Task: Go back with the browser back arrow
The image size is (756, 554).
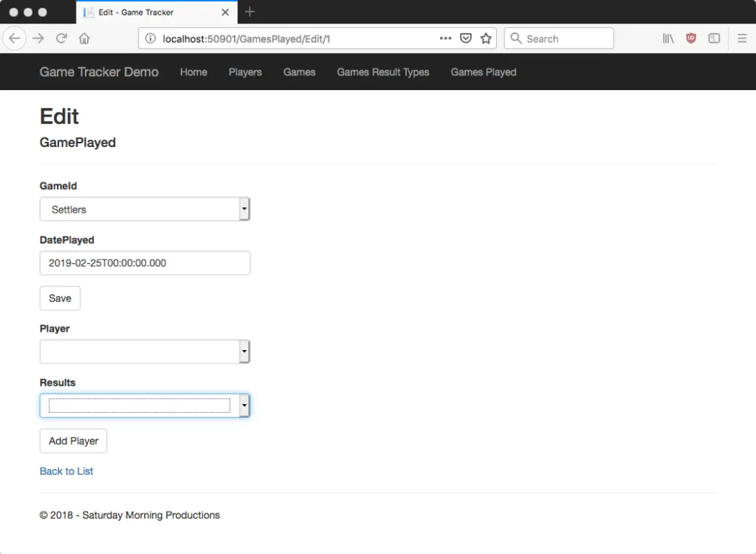Action: click(15, 38)
